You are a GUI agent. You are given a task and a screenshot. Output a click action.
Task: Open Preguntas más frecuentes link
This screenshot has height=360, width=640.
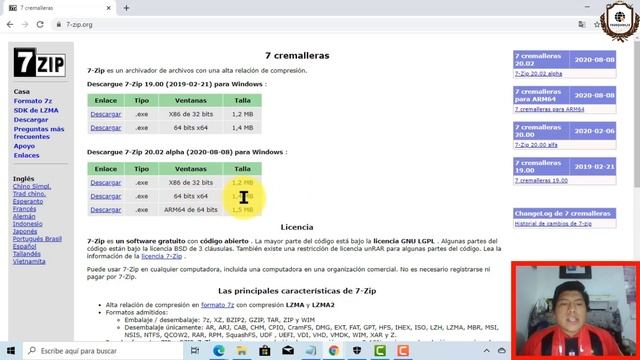(x=39, y=133)
